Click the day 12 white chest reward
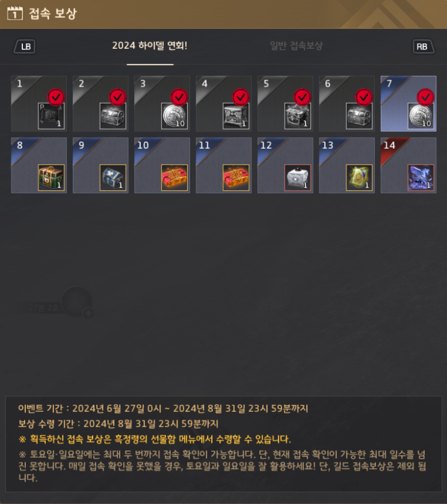447x504 pixels. 298,178
